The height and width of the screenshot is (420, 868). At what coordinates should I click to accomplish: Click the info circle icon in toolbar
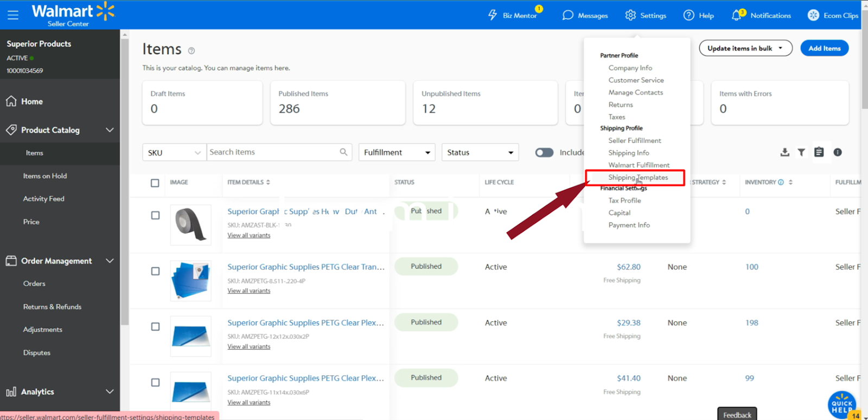tap(838, 152)
